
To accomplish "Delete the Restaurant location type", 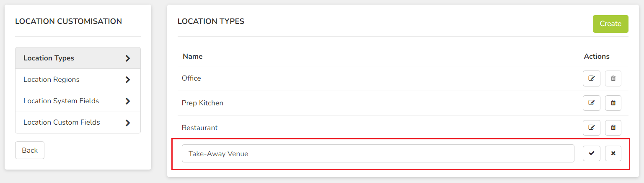I will coord(613,128).
